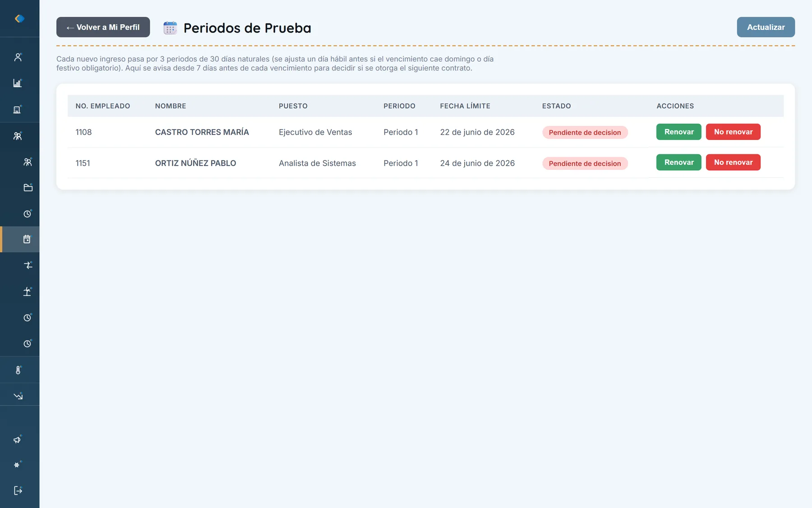Select the highlighted calendar trial periods icon
This screenshot has width=812, height=508.
[28, 239]
